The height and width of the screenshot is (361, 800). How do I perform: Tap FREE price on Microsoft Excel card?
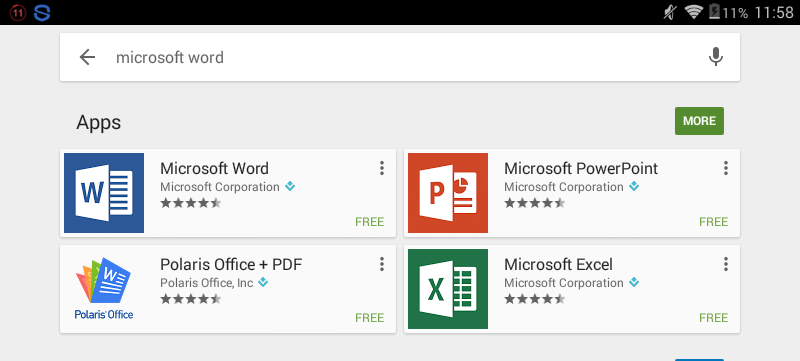click(713, 318)
